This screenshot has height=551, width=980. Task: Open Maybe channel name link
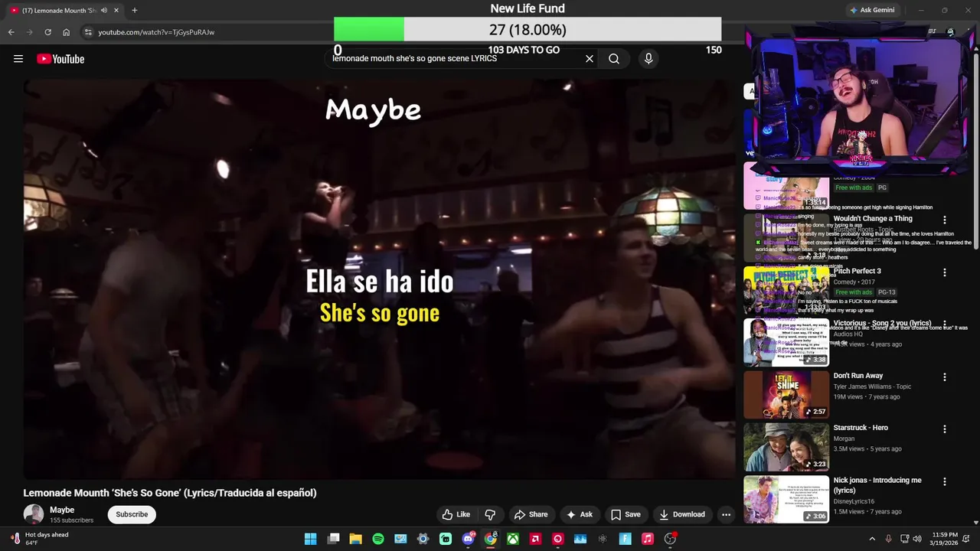click(62, 510)
